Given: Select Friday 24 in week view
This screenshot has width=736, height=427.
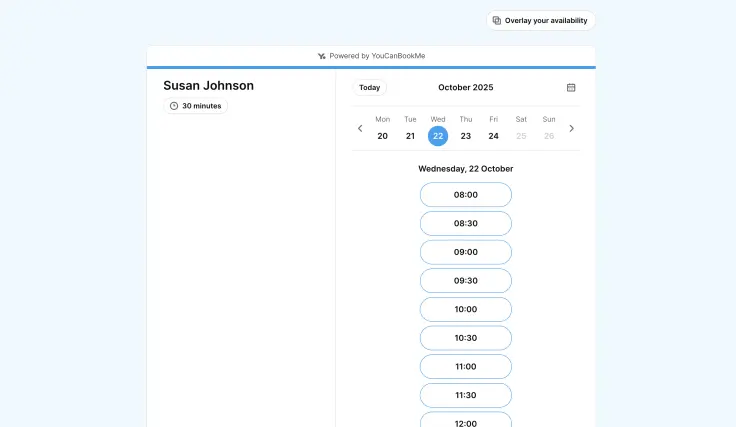Looking at the screenshot, I should pyautogui.click(x=493, y=136).
